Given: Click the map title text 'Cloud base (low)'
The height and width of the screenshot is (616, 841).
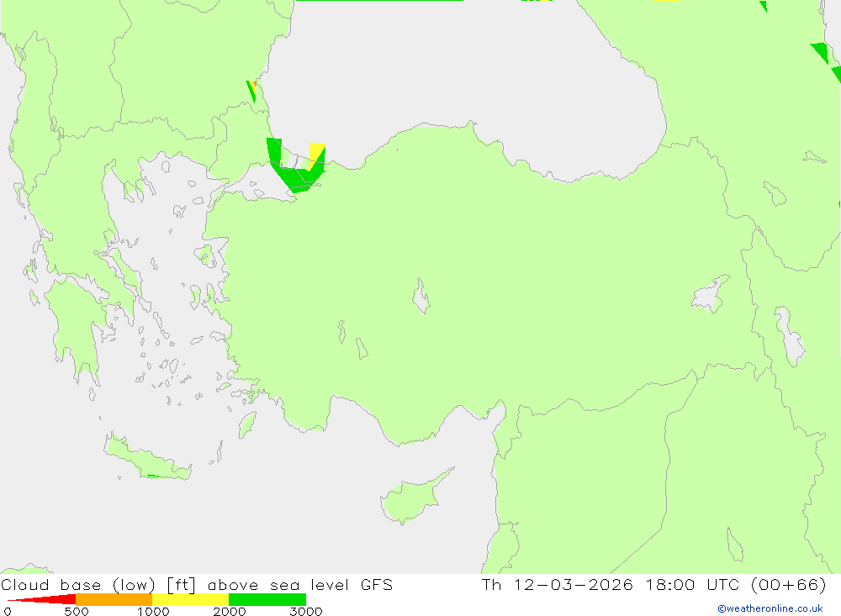Looking at the screenshot, I should click(x=78, y=585).
